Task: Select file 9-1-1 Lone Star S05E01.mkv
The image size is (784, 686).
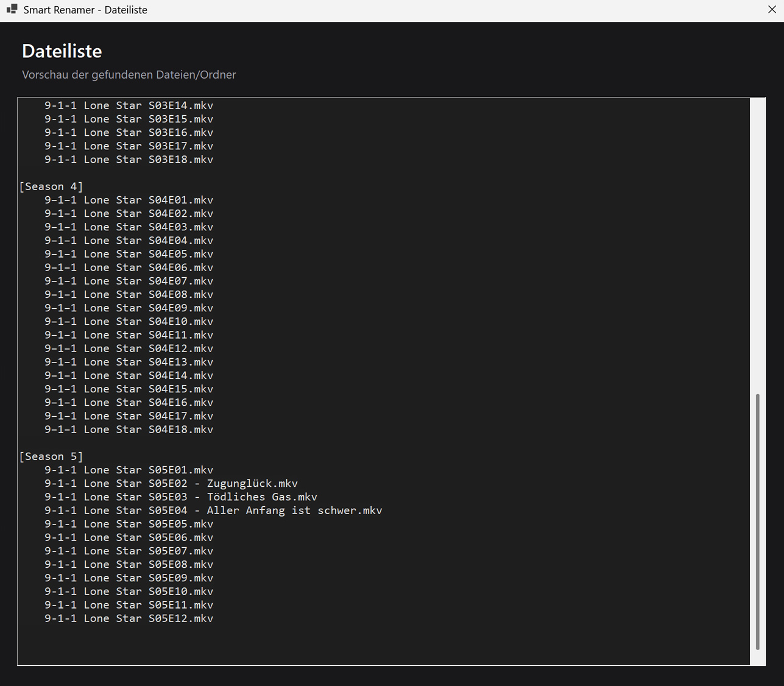Action: (129, 470)
